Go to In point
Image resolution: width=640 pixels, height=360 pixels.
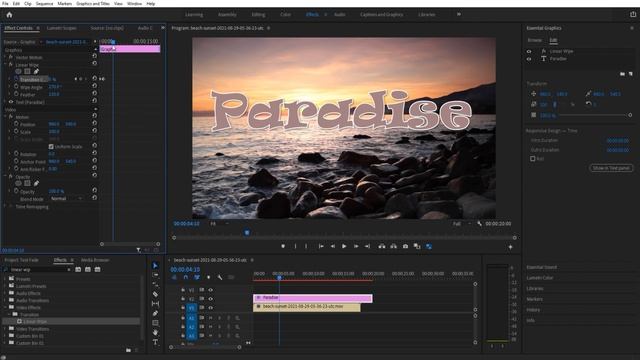pos(321,246)
